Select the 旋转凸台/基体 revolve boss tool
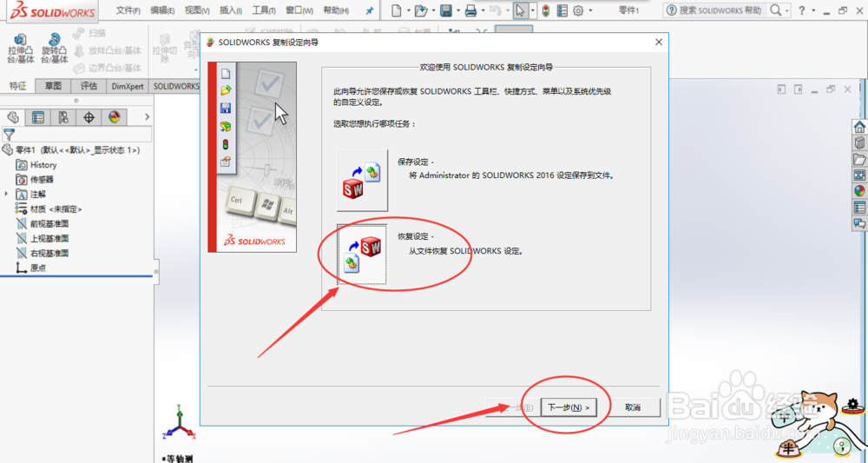 coord(54,48)
